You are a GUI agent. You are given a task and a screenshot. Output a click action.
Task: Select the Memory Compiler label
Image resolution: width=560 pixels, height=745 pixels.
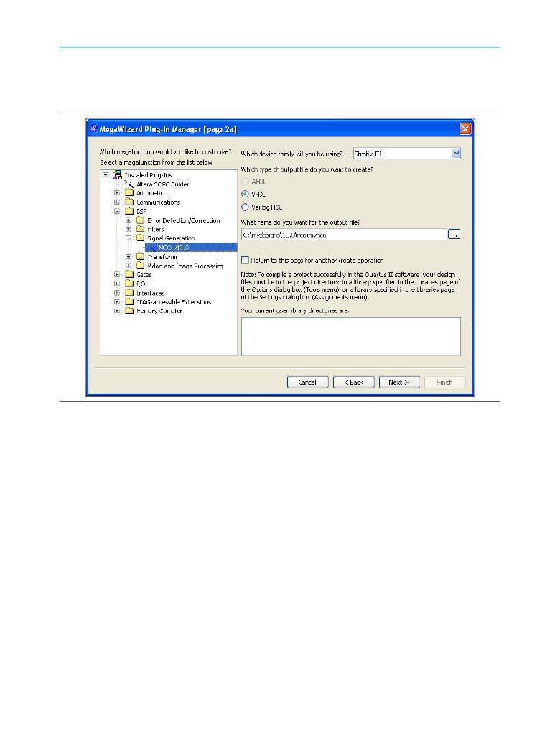pos(159,311)
